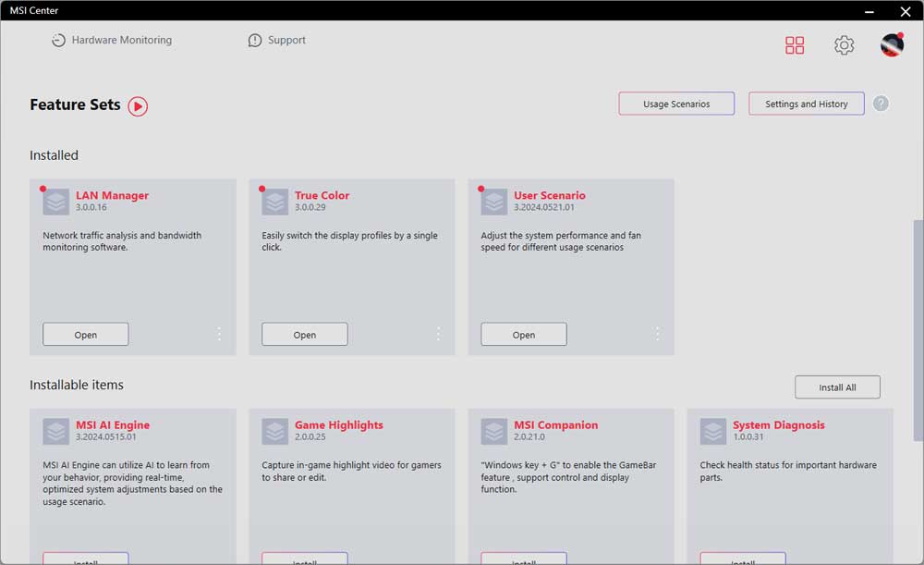The height and width of the screenshot is (565, 924).
Task: Select the True Color title
Action: coord(322,195)
